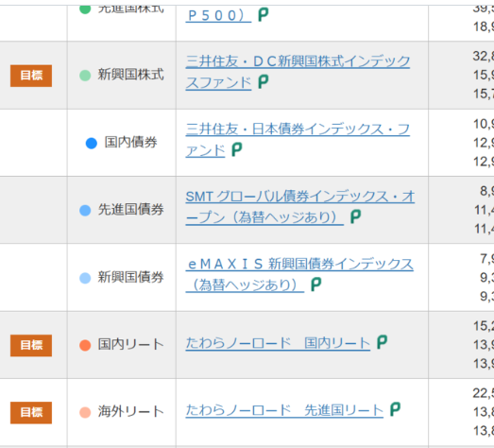Click the orange dot beside 国内リート
Screen dimensions: 494x448
(85, 345)
